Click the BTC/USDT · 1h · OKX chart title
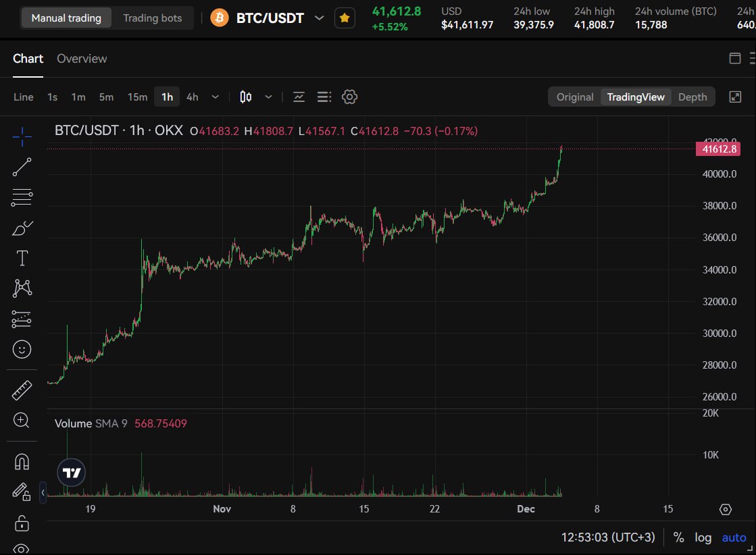756x555 pixels. [119, 130]
